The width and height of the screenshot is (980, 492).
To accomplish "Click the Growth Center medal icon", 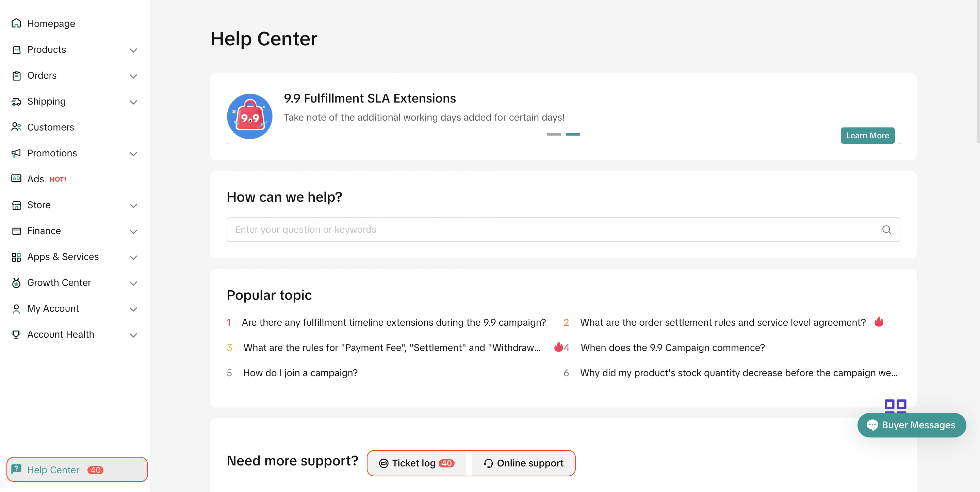I will [x=16, y=282].
